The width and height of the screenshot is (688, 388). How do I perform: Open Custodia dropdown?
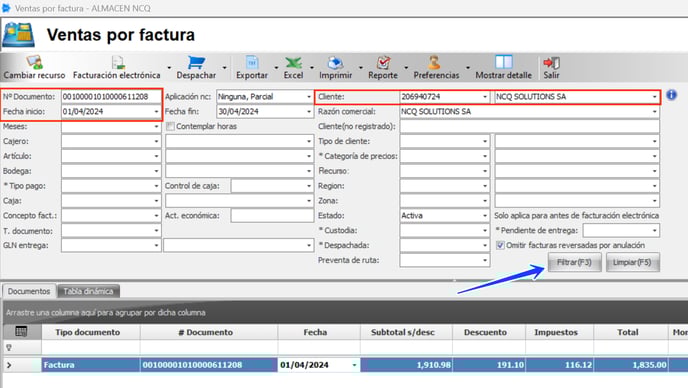(485, 231)
